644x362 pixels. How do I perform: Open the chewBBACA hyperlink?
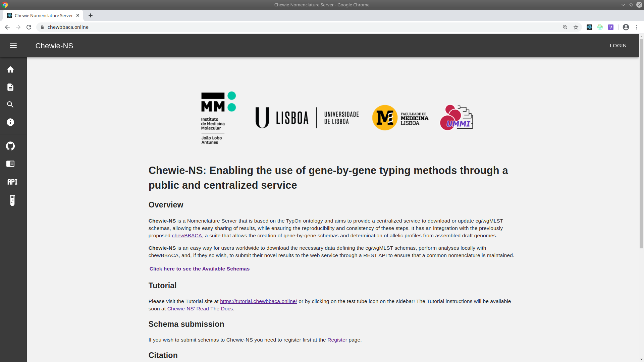(x=187, y=236)
